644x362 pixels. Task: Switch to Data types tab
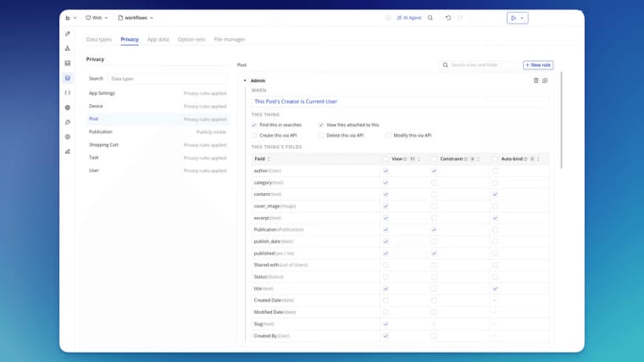[x=99, y=40]
